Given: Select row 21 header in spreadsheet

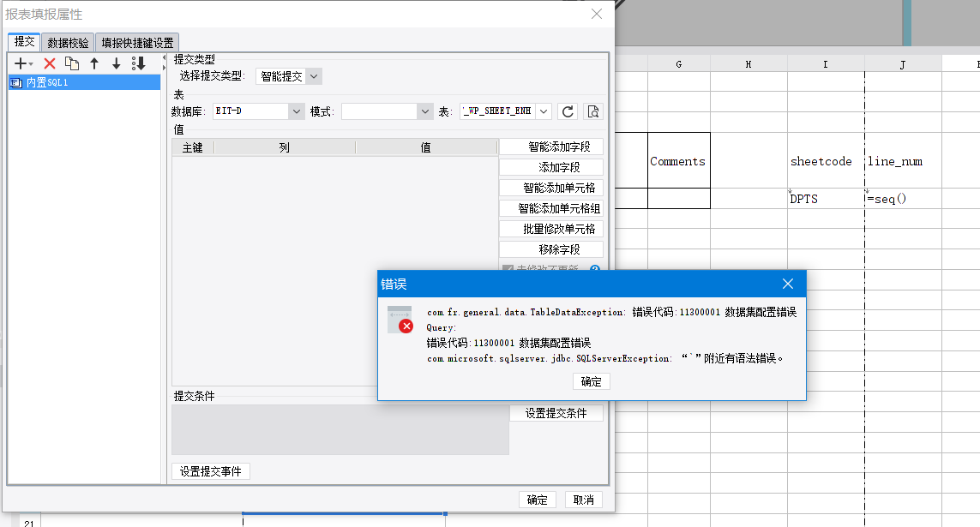Looking at the screenshot, I should [x=29, y=522].
